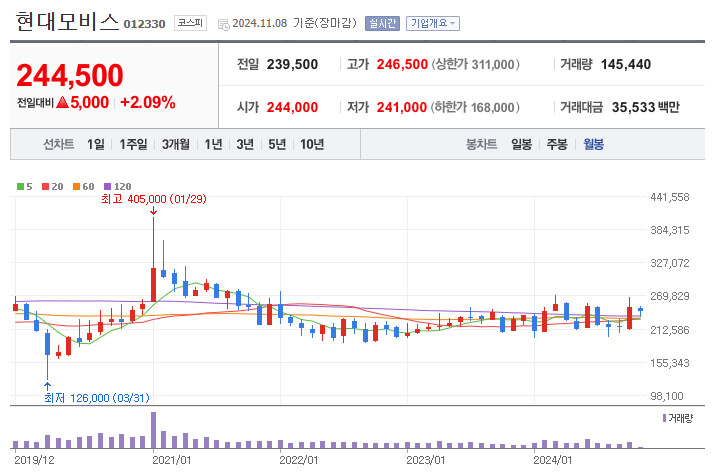Switch to the 월봉 monthly candle chart
713x473 pixels.
593,144
